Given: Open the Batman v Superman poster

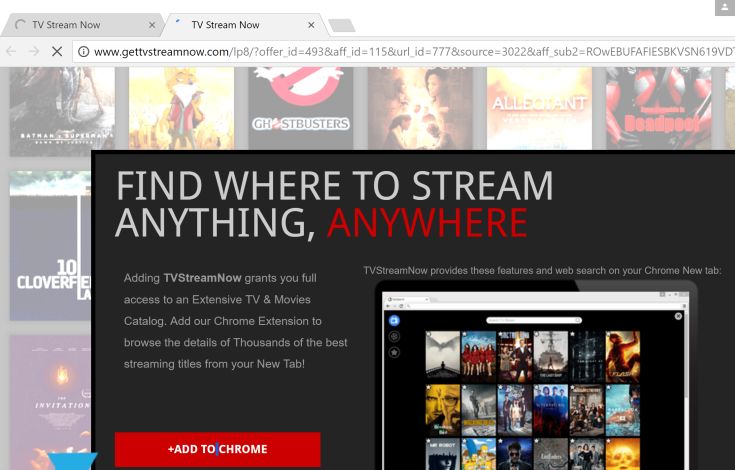Looking at the screenshot, I should [x=62, y=111].
